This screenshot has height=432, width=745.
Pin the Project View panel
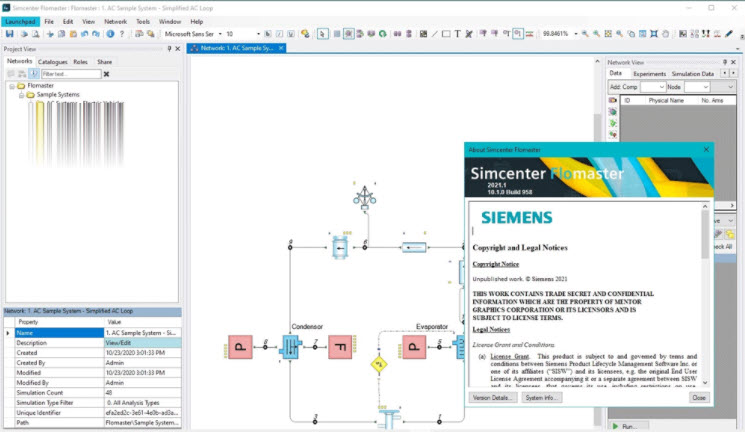pyautogui.click(x=169, y=48)
